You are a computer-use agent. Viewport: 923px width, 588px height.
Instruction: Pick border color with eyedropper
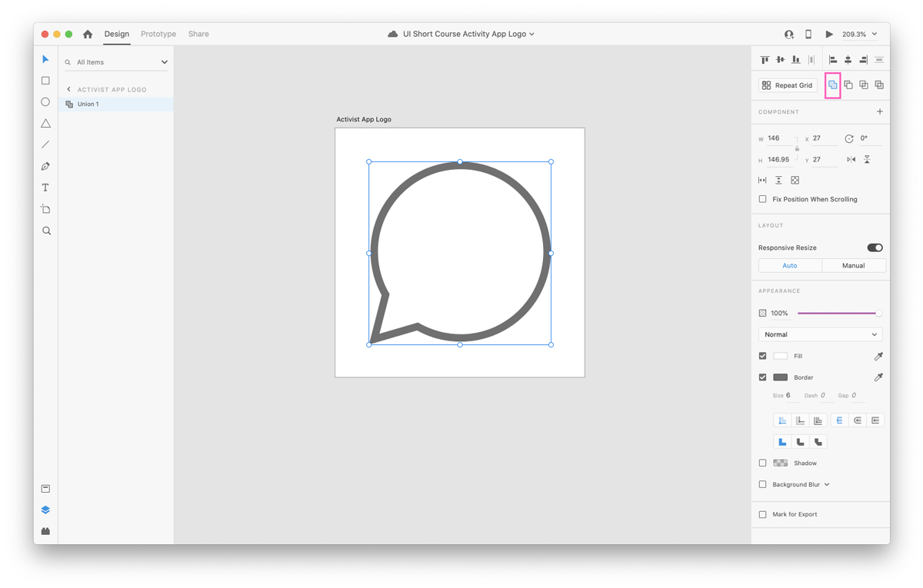tap(878, 377)
